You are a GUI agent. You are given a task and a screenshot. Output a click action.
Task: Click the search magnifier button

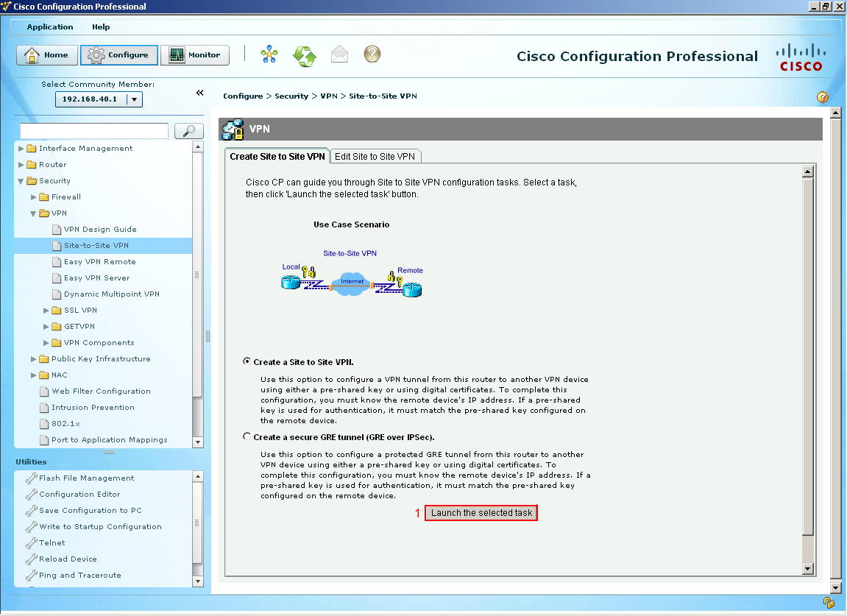pyautogui.click(x=188, y=131)
